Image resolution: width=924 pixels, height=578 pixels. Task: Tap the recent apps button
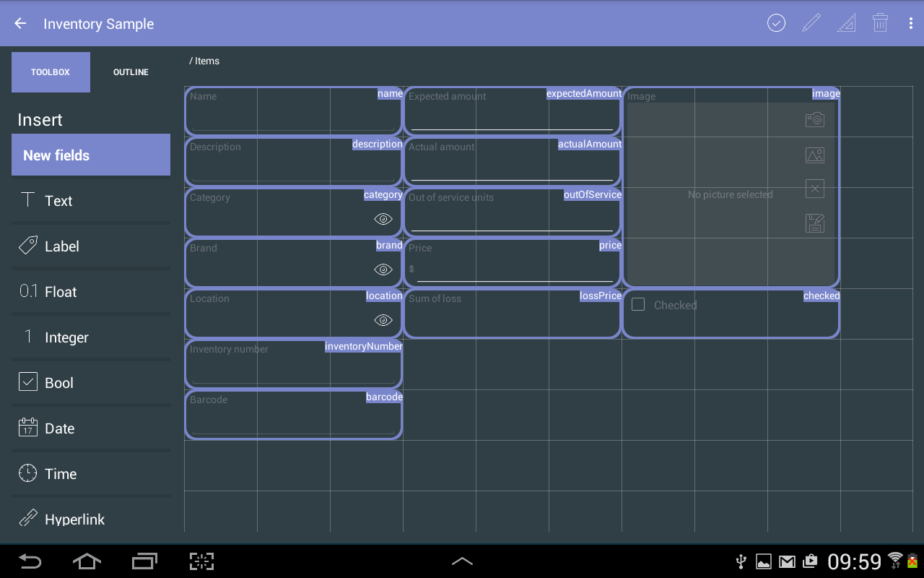pos(144,561)
